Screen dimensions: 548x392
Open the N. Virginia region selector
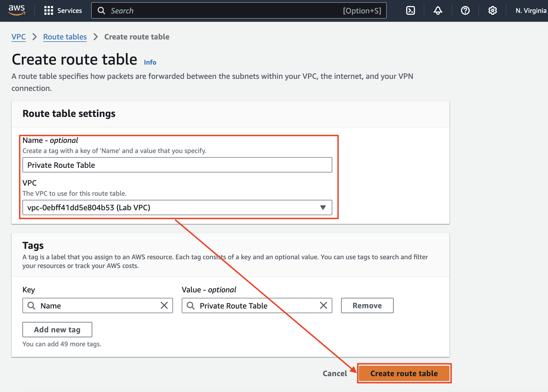(x=530, y=11)
